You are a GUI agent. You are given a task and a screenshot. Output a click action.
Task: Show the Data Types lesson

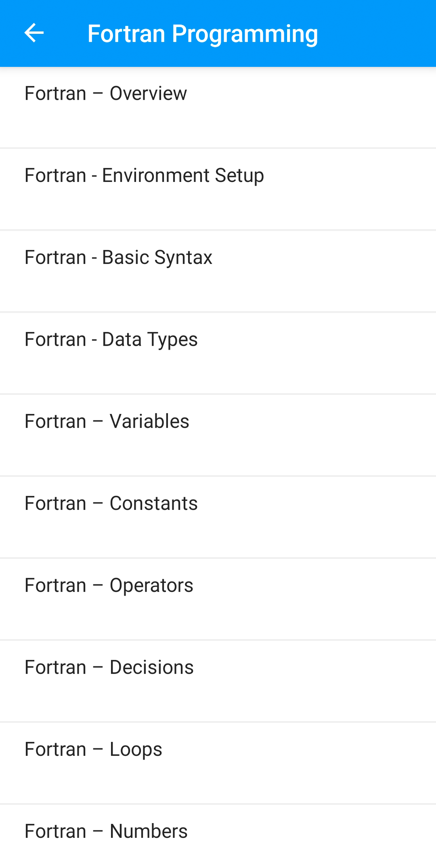point(111,339)
